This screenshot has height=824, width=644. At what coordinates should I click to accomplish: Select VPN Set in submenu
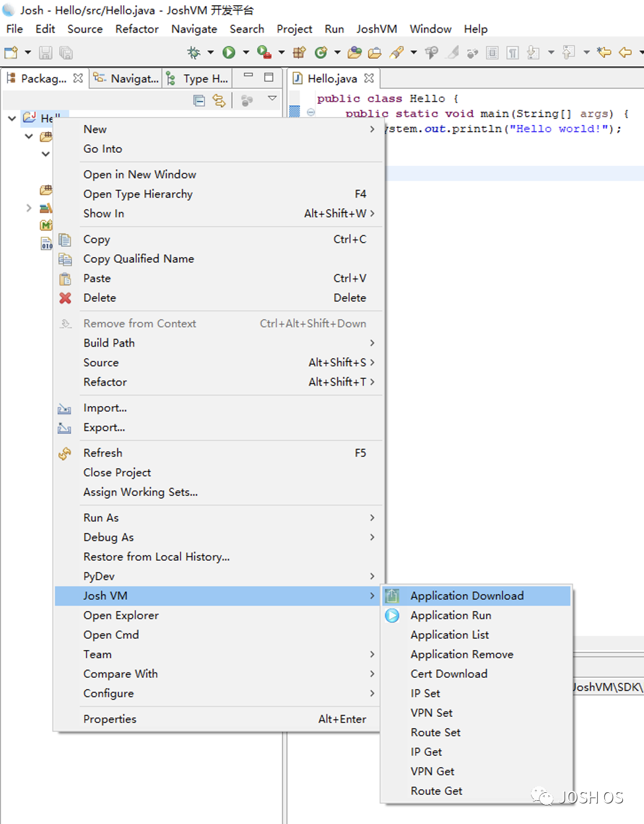tap(476, 713)
